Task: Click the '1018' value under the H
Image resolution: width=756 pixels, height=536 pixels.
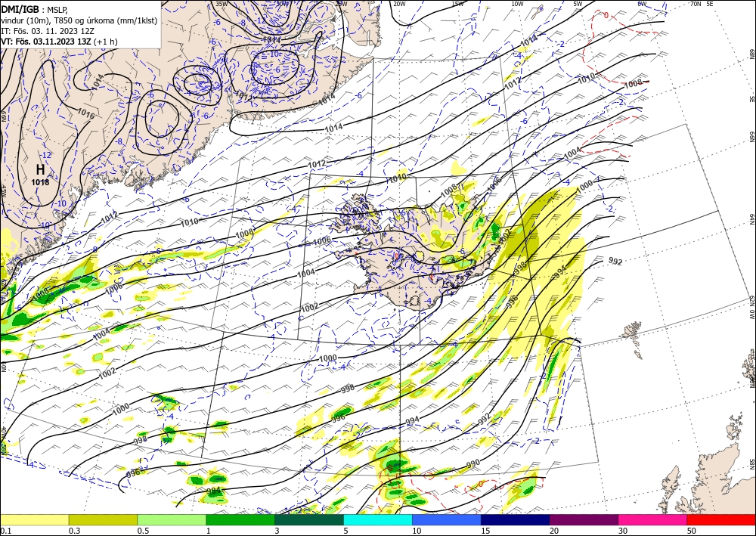Action: [x=40, y=182]
